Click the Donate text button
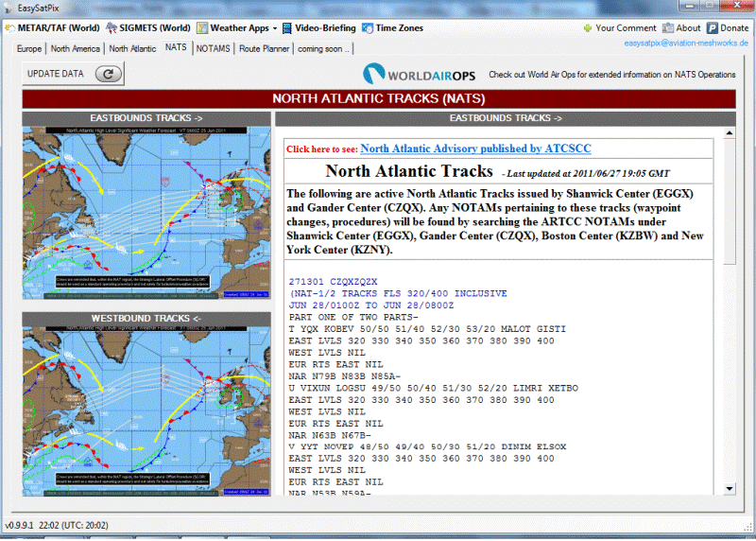Image resolution: width=756 pixels, height=541 pixels. point(734,28)
